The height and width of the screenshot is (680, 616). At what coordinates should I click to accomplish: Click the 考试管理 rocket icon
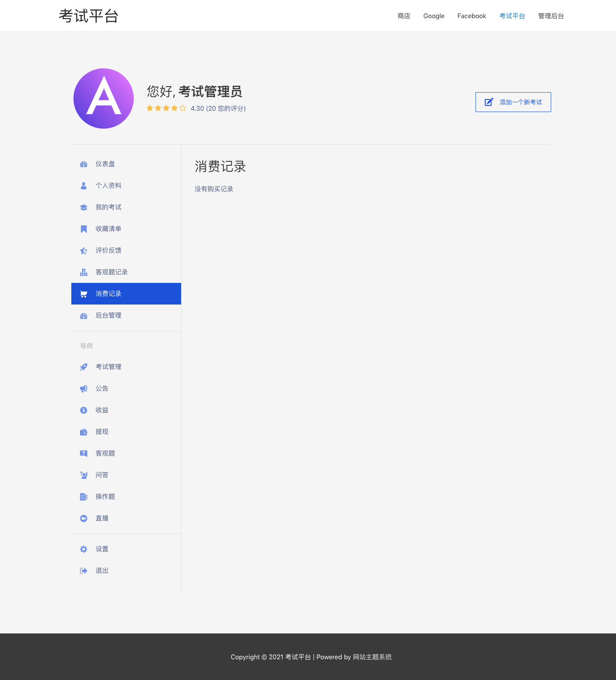[x=84, y=367]
